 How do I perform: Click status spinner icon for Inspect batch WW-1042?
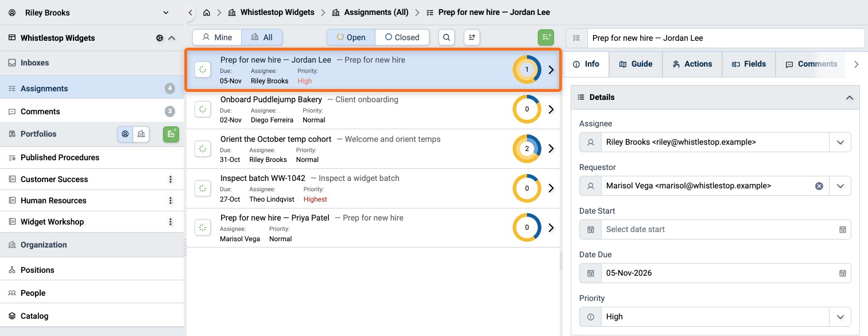[202, 188]
